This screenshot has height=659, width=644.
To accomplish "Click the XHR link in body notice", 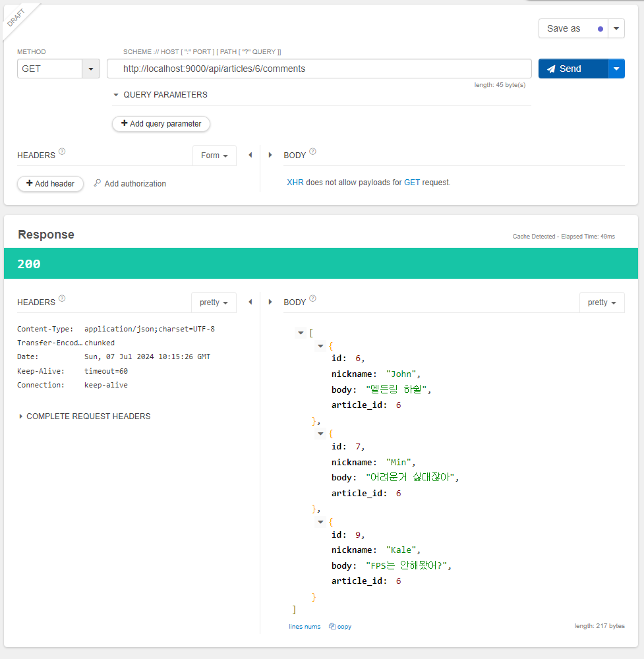I will point(295,183).
